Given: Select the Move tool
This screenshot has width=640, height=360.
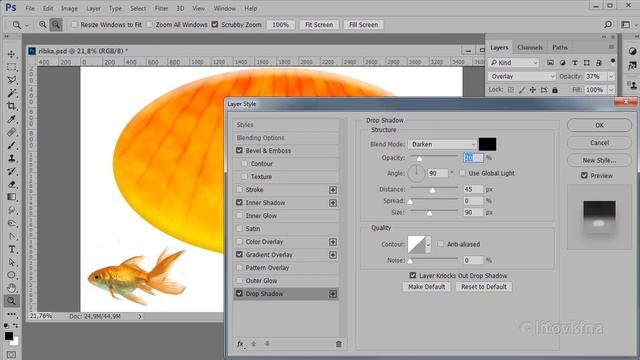Looking at the screenshot, I should pos(11,54).
